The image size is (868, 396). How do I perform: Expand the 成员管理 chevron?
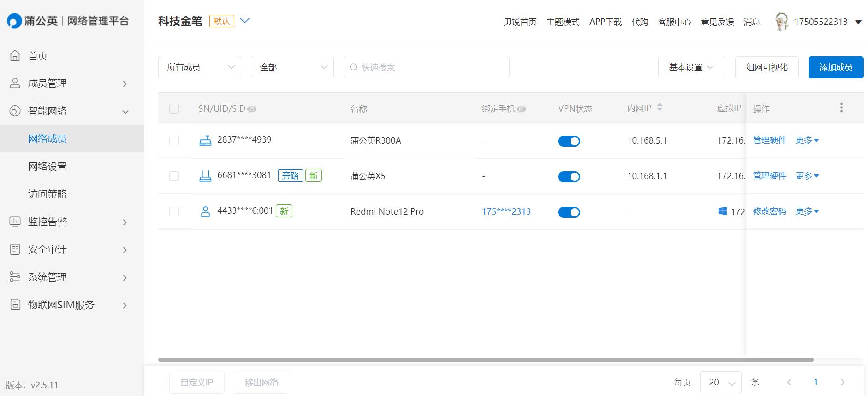click(x=125, y=84)
